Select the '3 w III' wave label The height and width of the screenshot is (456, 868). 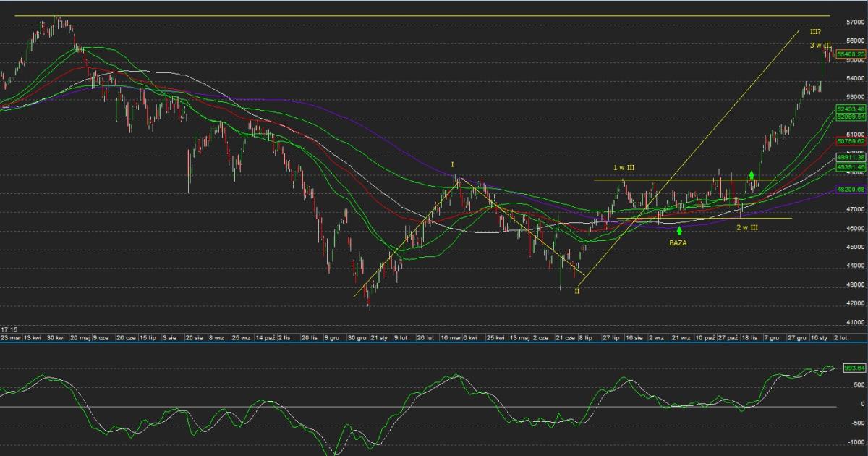820,46
